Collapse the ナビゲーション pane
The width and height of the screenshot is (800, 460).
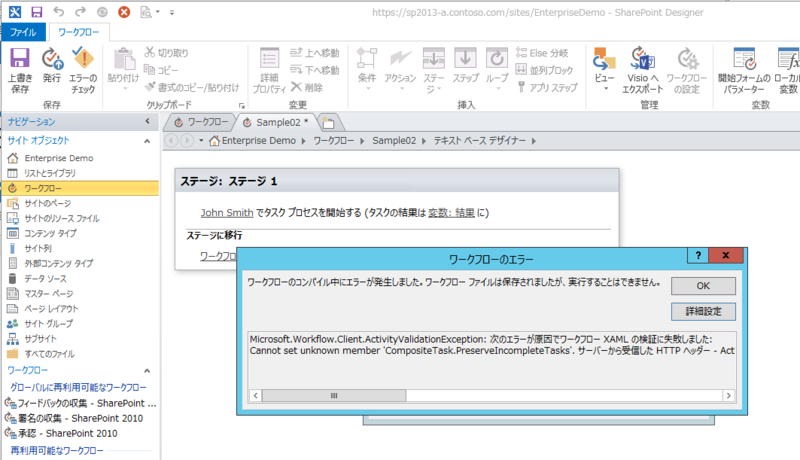(147, 121)
